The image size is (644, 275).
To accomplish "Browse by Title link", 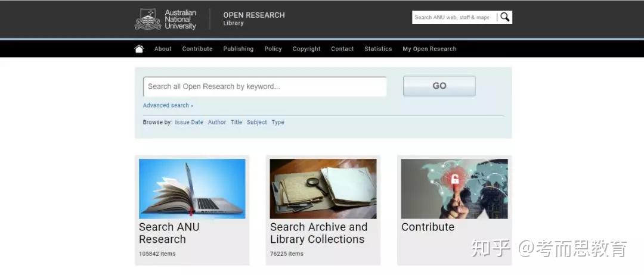I will 236,122.
